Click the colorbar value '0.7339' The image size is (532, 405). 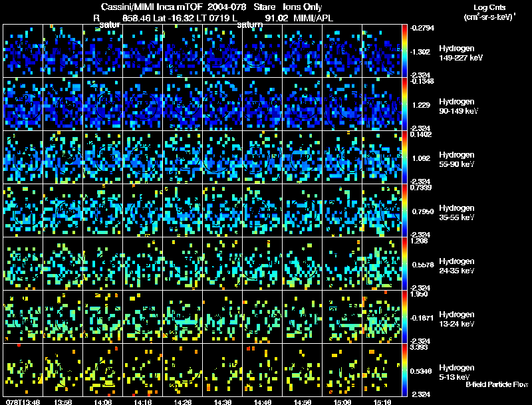(421, 188)
